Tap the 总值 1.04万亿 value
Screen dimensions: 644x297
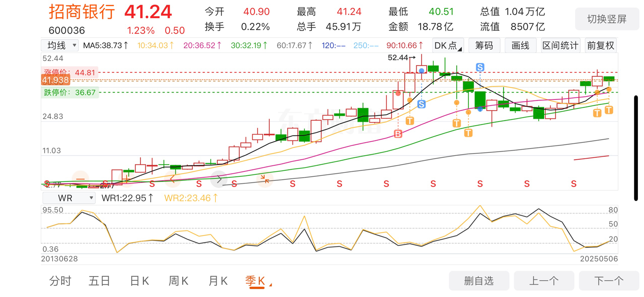coord(524,12)
